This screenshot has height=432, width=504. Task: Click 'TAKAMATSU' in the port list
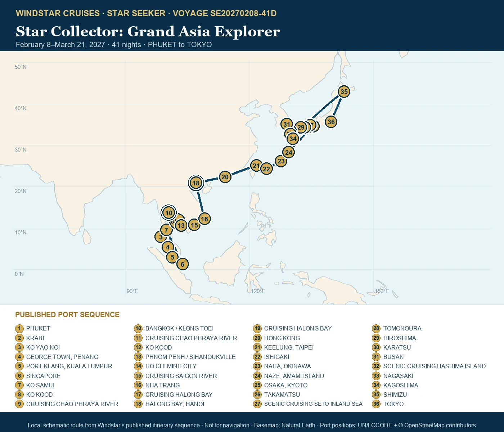pos(282,395)
